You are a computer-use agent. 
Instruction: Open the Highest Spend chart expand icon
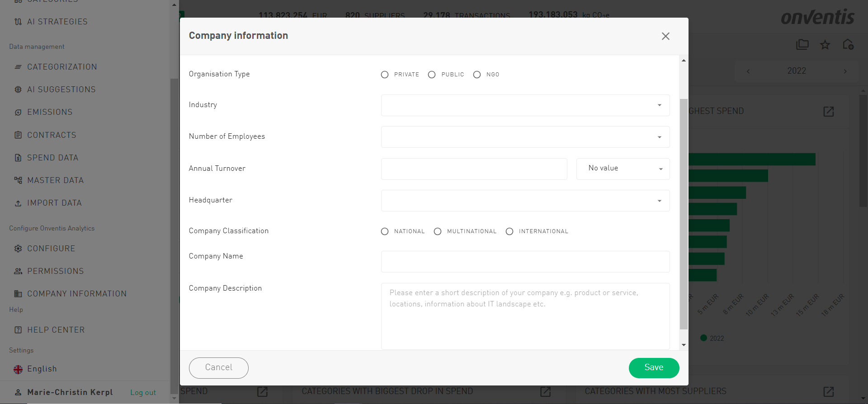828,112
